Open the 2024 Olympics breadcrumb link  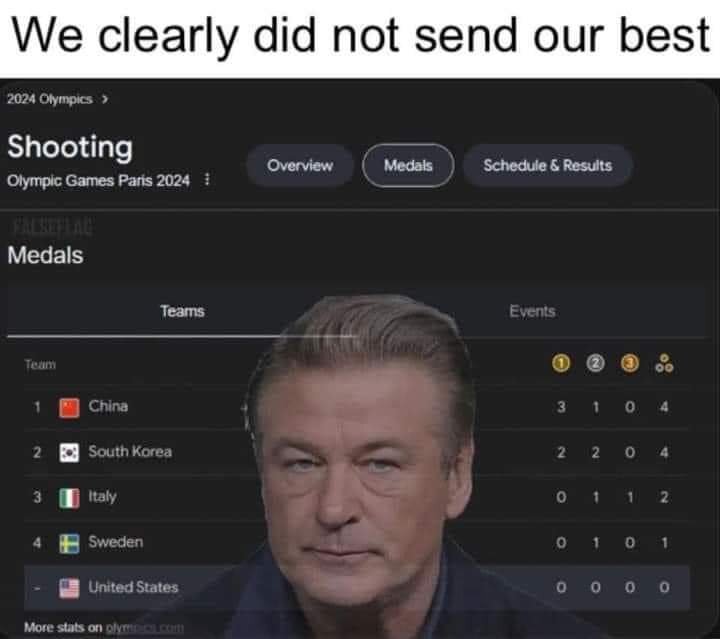coord(50,99)
